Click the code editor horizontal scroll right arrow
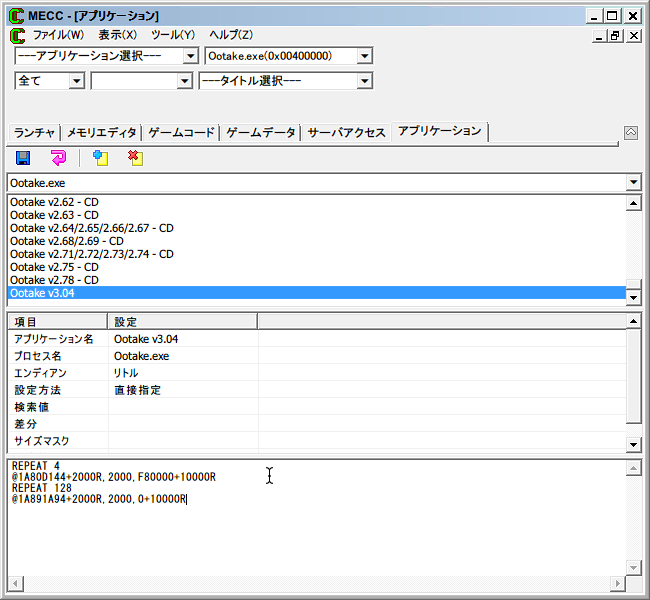650x600 pixels. (618, 583)
